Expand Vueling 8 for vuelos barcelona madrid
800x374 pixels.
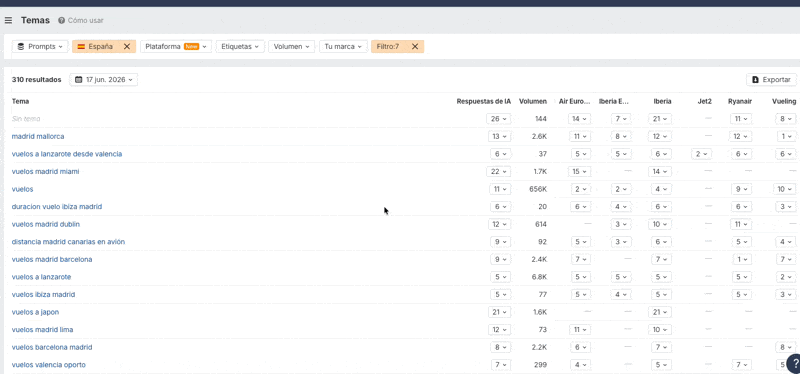pyautogui.click(x=786, y=347)
